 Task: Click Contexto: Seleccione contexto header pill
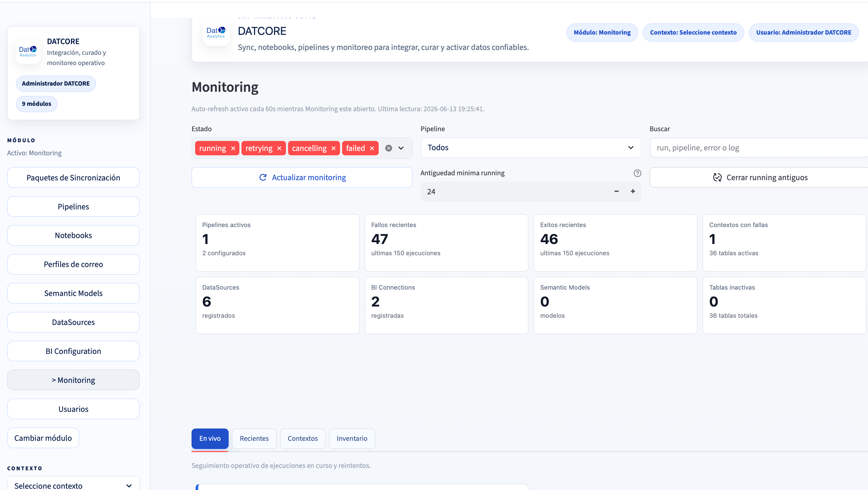(x=693, y=32)
